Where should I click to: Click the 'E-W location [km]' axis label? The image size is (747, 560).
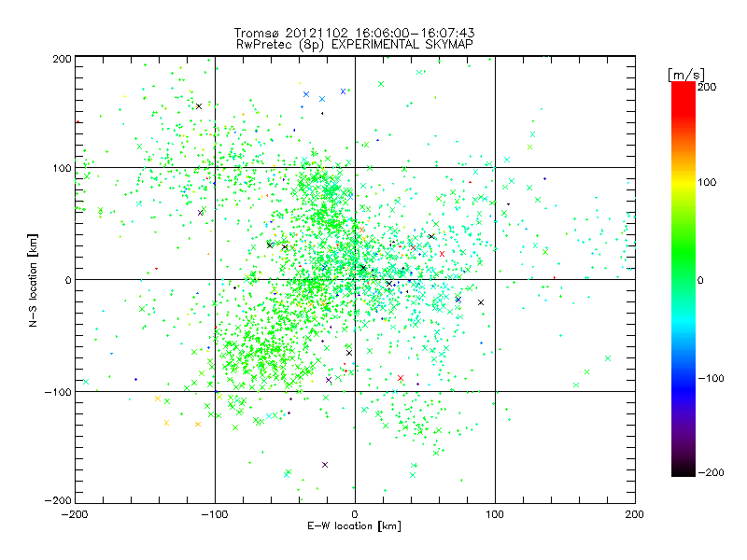click(x=354, y=526)
